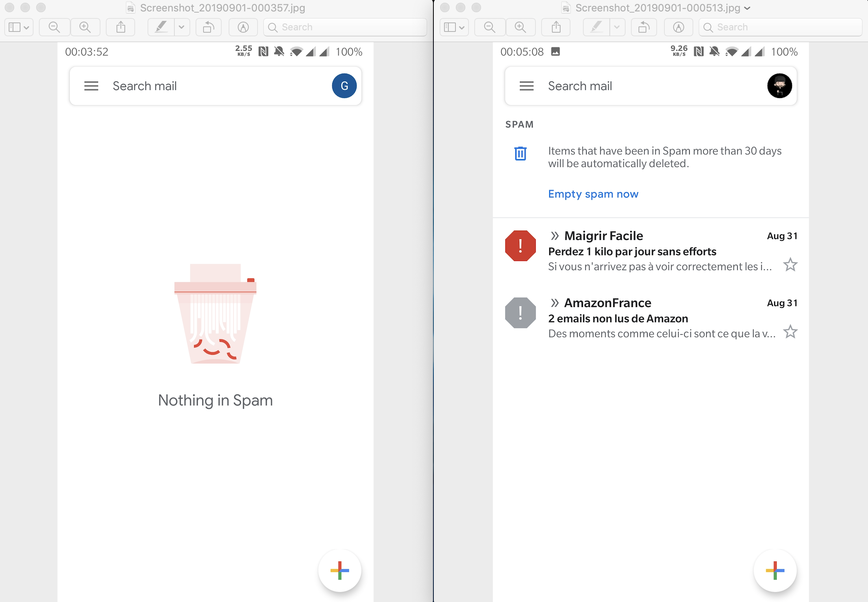This screenshot has height=602, width=868.
Task: Click Aug 31 date on Maigrir Facile email
Action: click(782, 236)
